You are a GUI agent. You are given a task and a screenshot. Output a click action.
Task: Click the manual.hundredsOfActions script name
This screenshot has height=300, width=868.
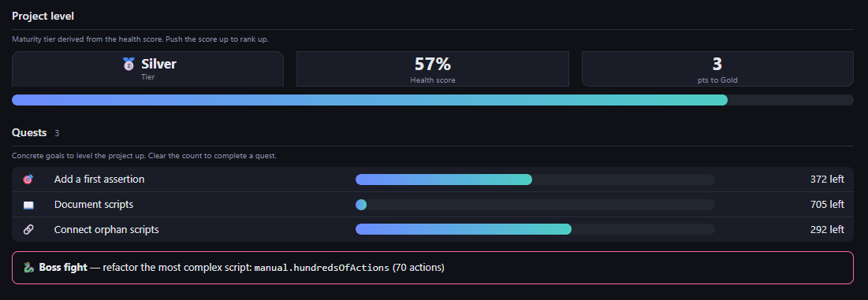coord(322,268)
